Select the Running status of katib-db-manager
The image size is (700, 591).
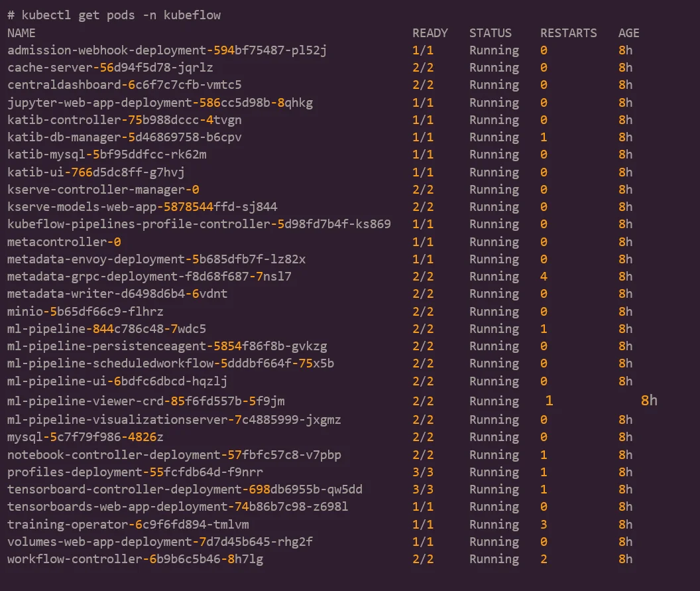click(493, 137)
